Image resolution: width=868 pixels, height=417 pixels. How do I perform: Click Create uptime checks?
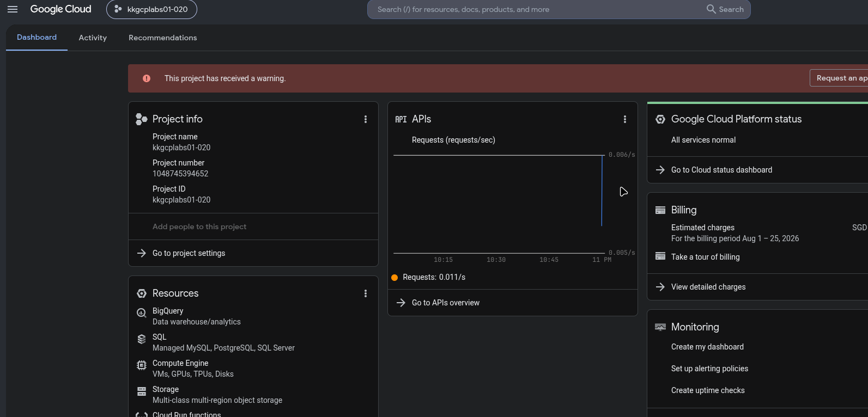(708, 390)
